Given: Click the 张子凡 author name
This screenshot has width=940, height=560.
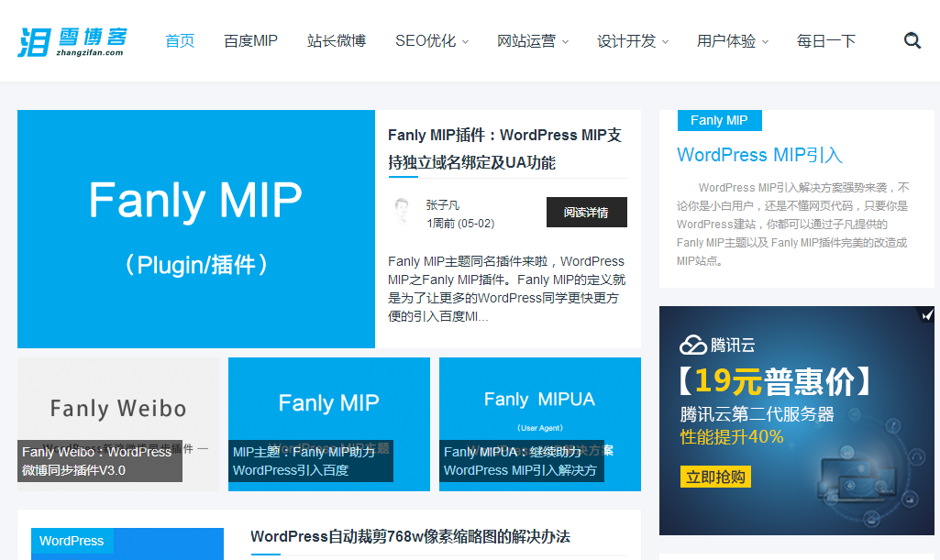Looking at the screenshot, I should pos(442,204).
